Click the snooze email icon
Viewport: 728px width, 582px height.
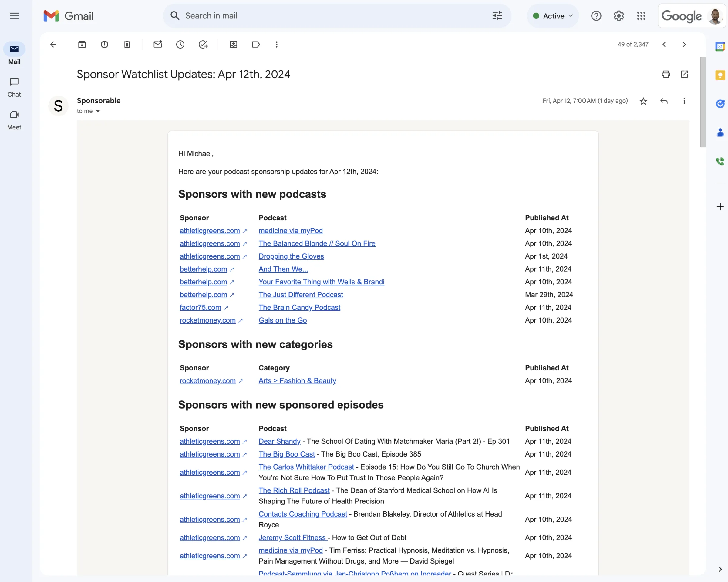click(181, 45)
